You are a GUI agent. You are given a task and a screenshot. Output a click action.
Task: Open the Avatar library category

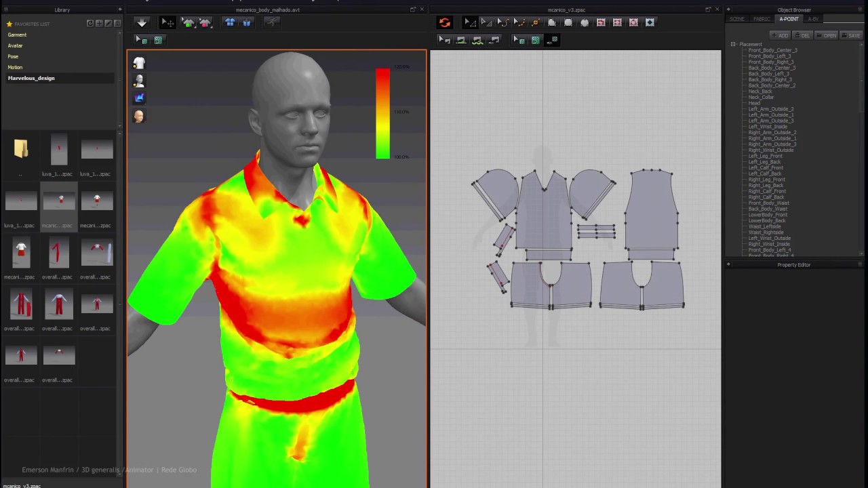point(15,45)
